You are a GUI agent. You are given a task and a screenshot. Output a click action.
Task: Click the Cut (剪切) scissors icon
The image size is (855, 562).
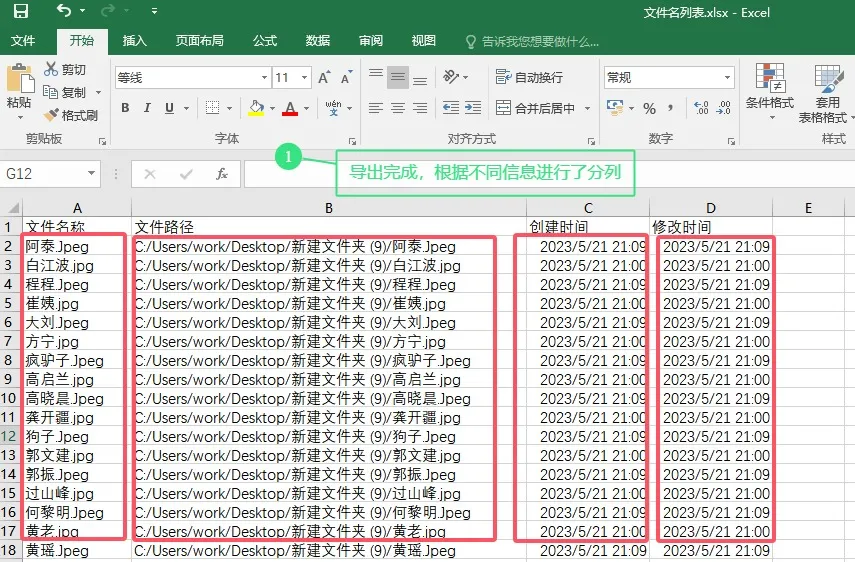(x=52, y=69)
